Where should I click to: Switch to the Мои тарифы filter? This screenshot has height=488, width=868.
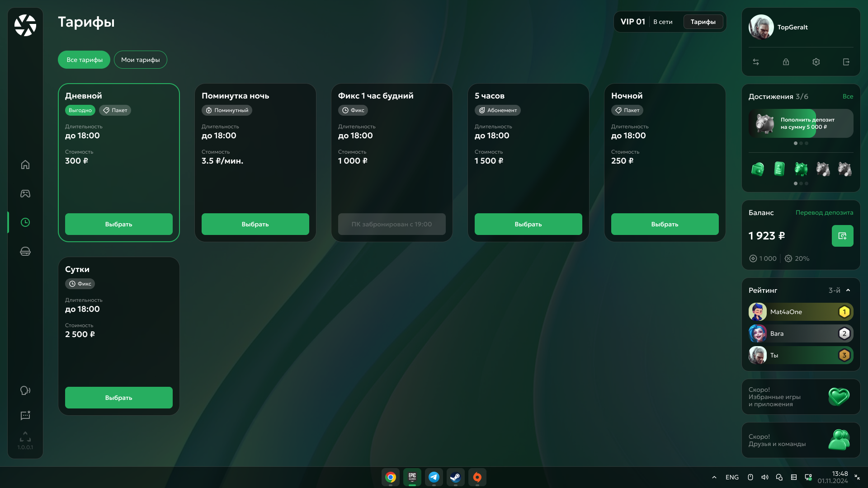click(140, 60)
